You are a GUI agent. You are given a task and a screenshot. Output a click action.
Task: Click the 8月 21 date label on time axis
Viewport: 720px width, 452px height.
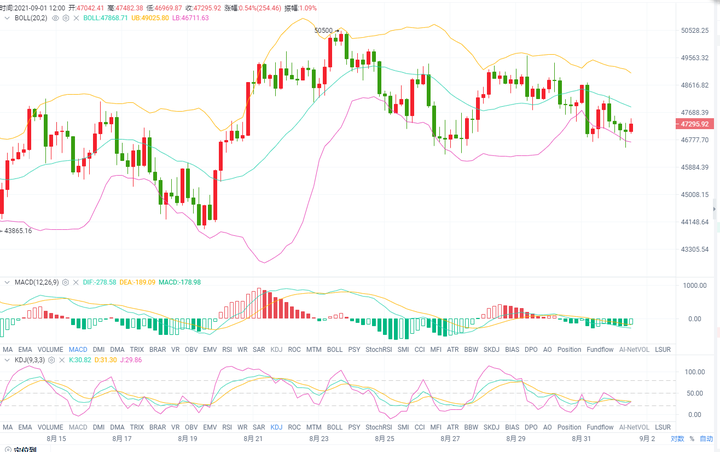tap(253, 439)
